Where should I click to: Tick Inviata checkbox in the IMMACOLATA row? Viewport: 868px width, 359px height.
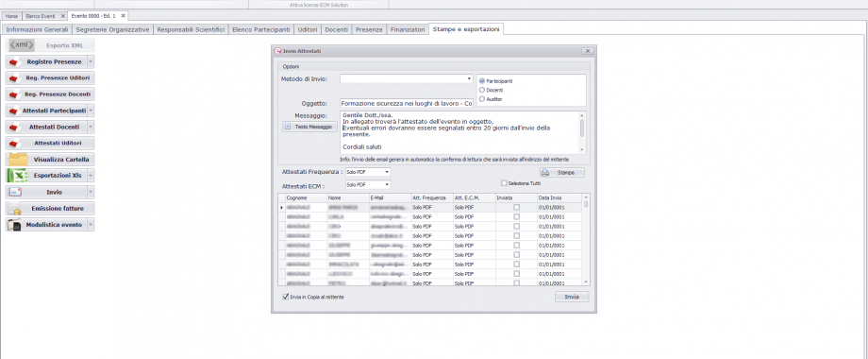(x=516, y=265)
